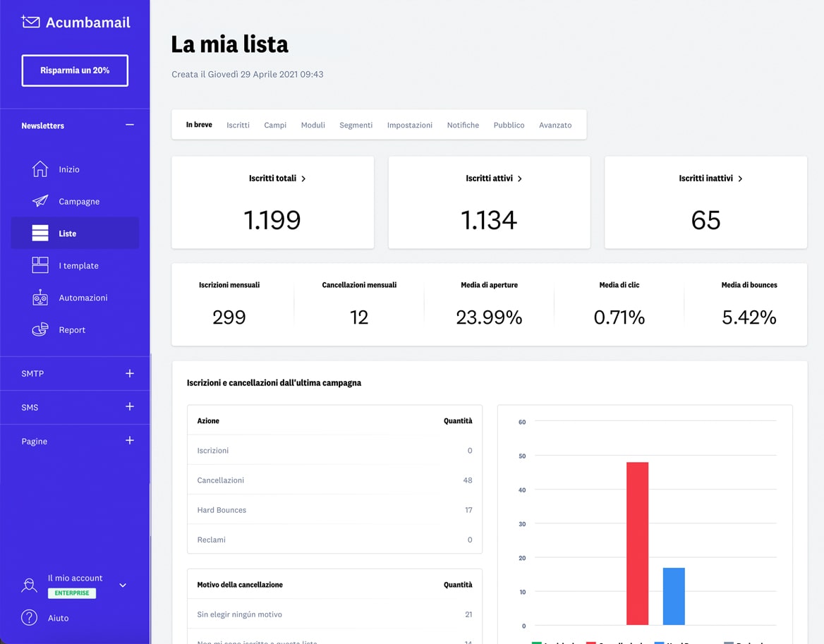Collapse the Newsletters section
The image size is (824, 644).
(129, 125)
